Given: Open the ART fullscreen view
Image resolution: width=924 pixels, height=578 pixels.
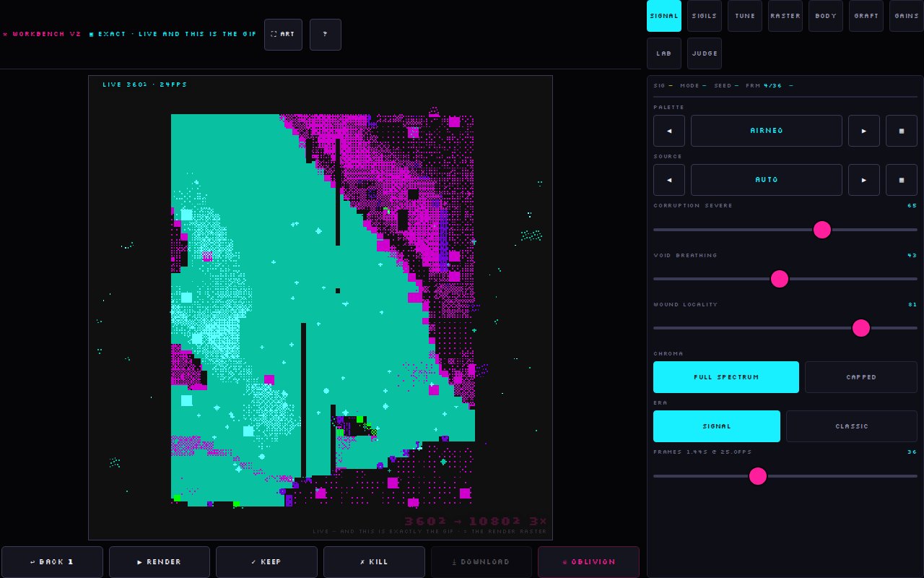Looking at the screenshot, I should tap(283, 35).
